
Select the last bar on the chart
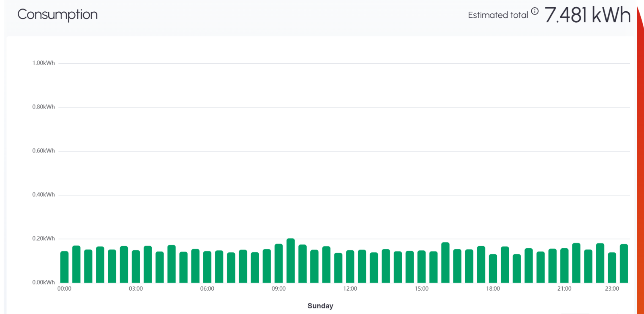point(624,263)
